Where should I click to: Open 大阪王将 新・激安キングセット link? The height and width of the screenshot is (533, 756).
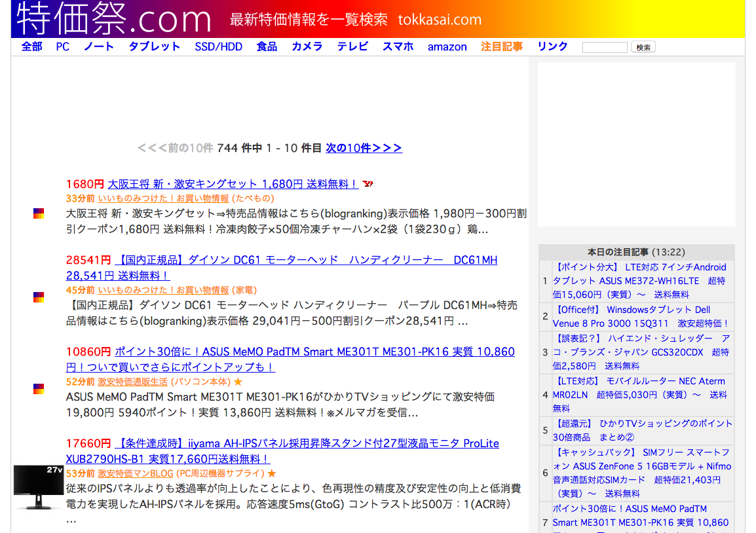coord(233,184)
